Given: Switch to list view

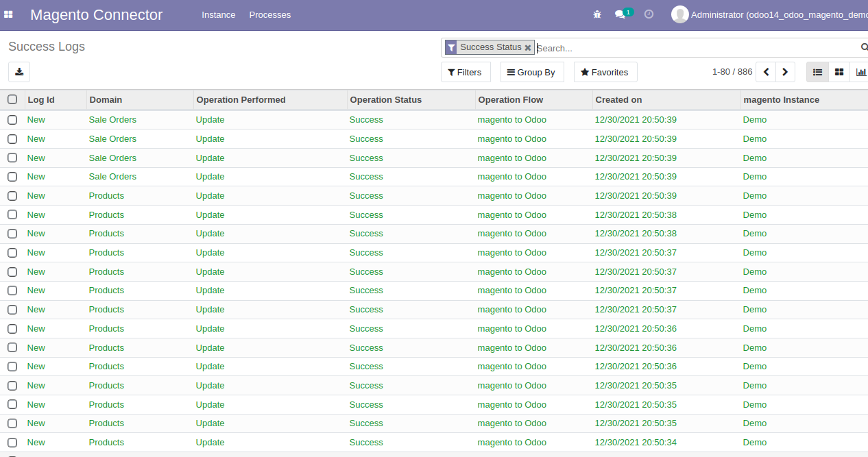Looking at the screenshot, I should (817, 72).
